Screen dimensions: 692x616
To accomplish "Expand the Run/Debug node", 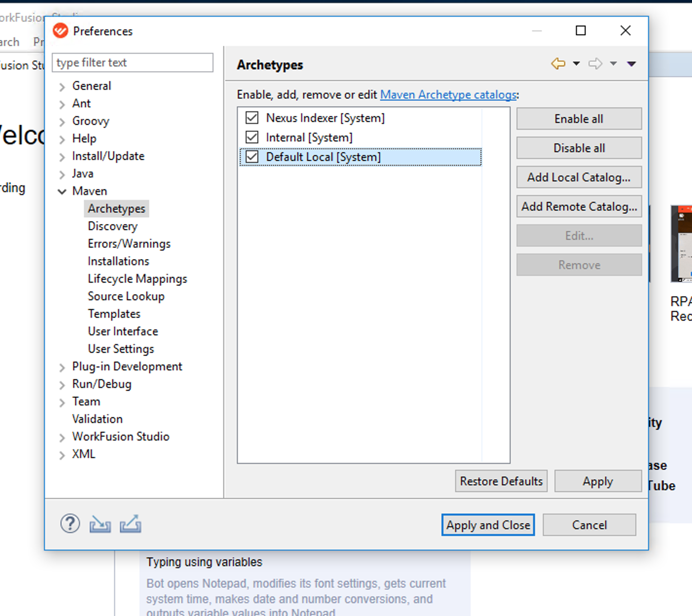I will point(62,385).
